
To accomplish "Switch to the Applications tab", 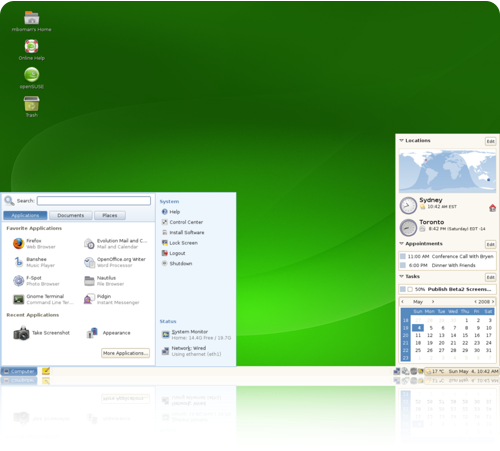I will coord(25,216).
